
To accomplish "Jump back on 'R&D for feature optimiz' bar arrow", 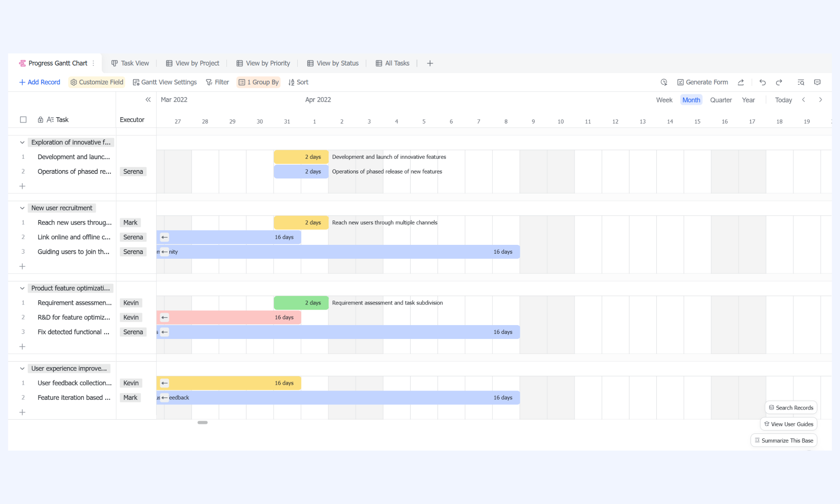I will click(165, 318).
